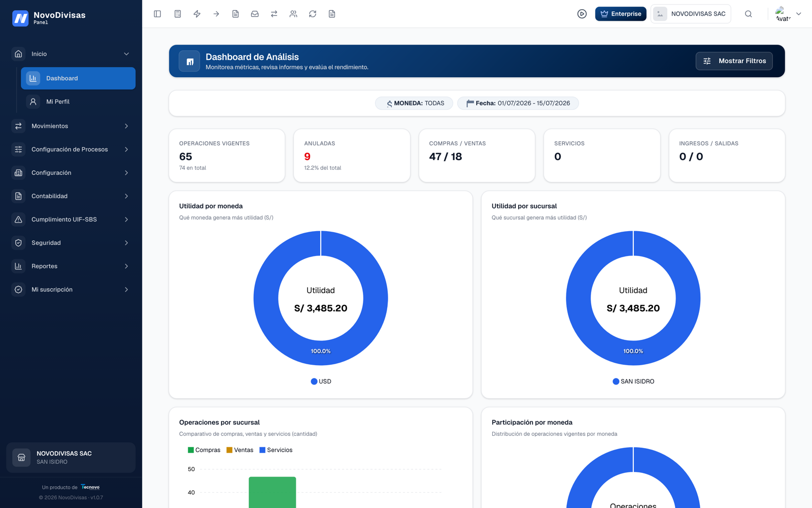This screenshot has width=812, height=508.
Task: Open the Seguridad menu item
Action: point(71,243)
